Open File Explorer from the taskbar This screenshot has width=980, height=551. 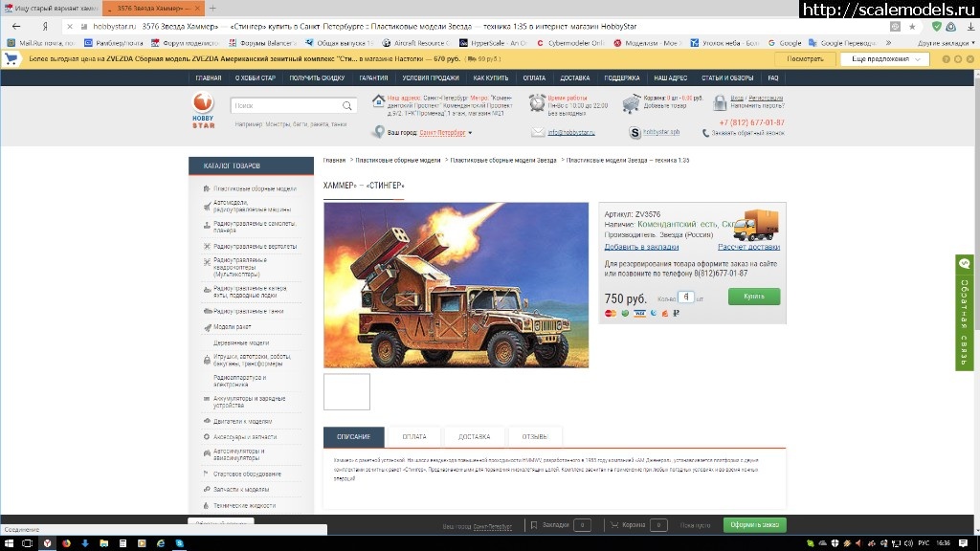[x=103, y=543]
